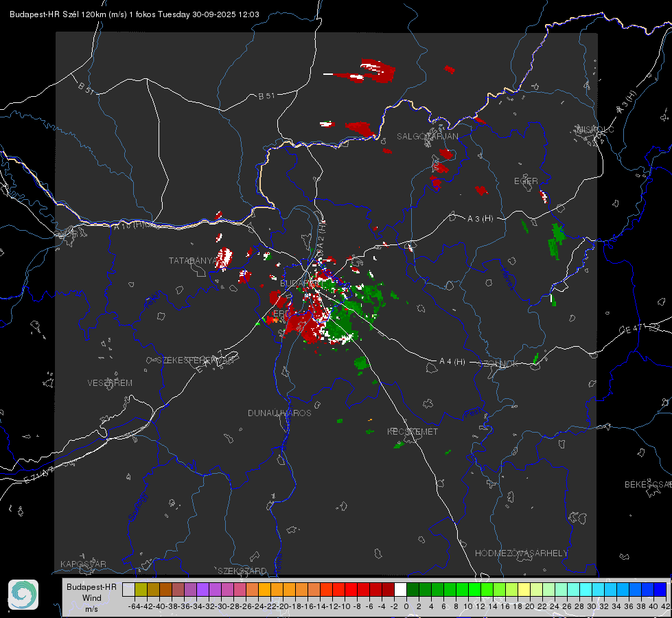The height and width of the screenshot is (618, 672).
Task: Click the blue 'Heves' county label
Action: pyautogui.click(x=507, y=279)
